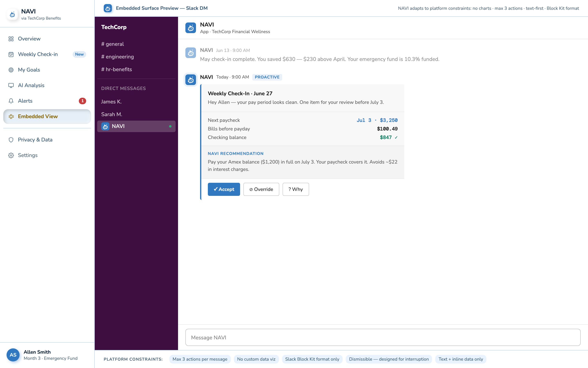Click the Next paycheck value Jul 3 · $3,250
Screen dimensions: 588x368
click(377, 120)
